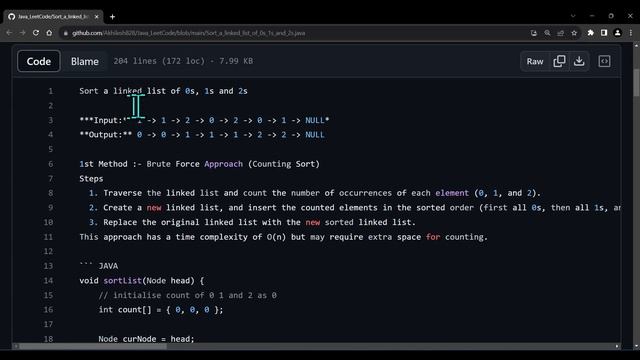Toggle the browser side panel

[x=604, y=33]
